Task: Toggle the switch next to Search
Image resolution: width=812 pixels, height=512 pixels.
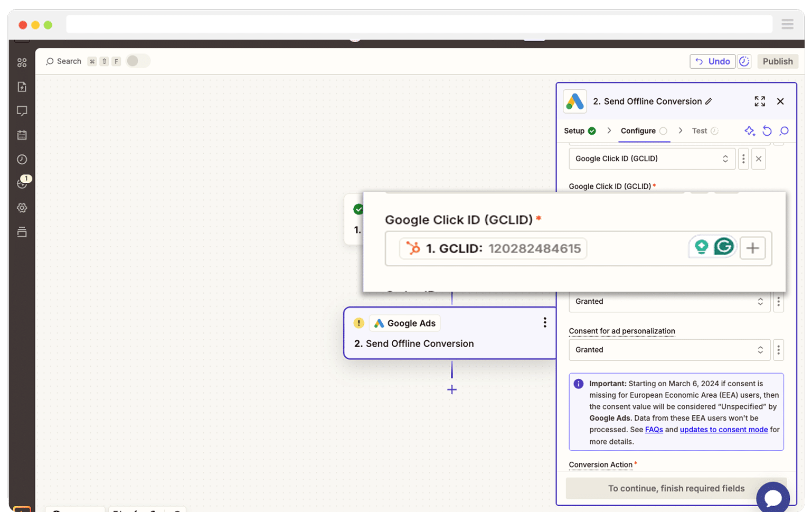Action: pyautogui.click(x=138, y=61)
